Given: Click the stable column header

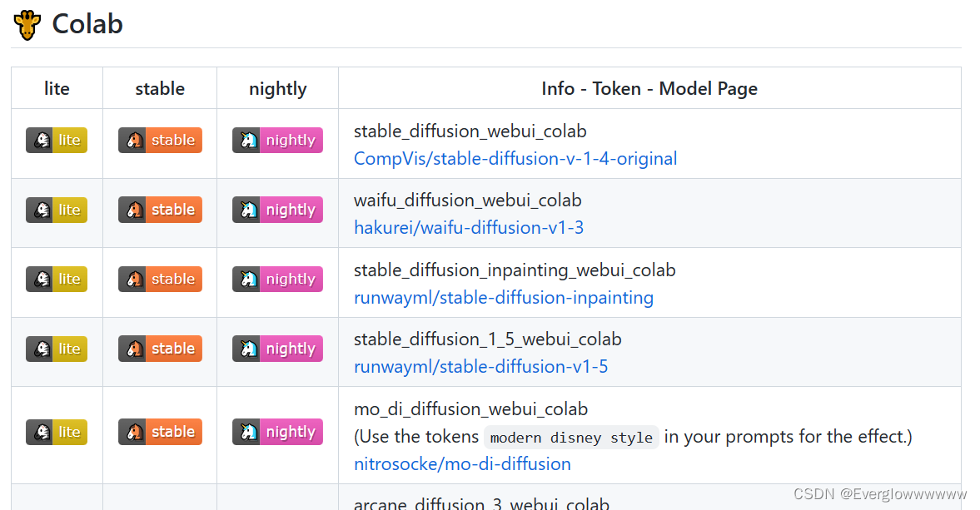Looking at the screenshot, I should (160, 89).
